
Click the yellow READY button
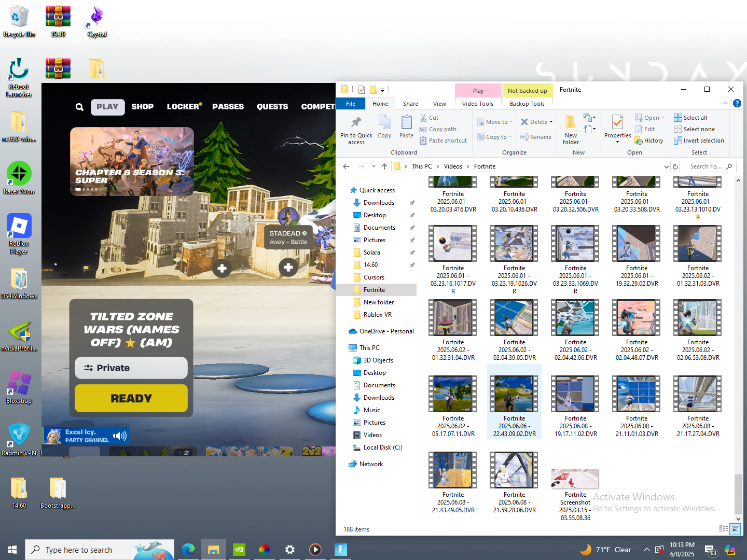click(131, 398)
